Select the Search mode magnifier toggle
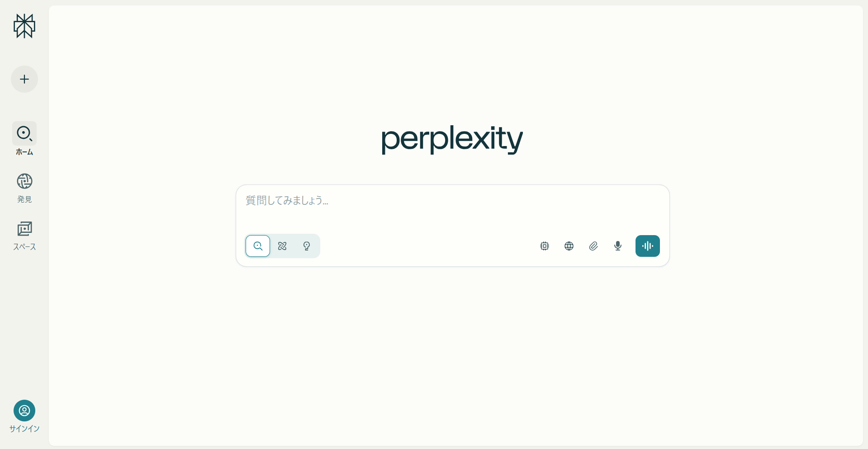Screen dimensions: 868x449 click(258, 246)
